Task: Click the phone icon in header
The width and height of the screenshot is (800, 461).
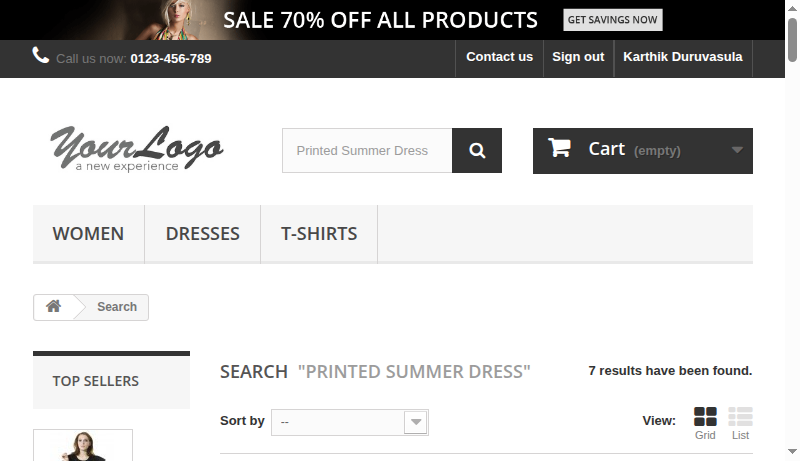Action: 41,56
